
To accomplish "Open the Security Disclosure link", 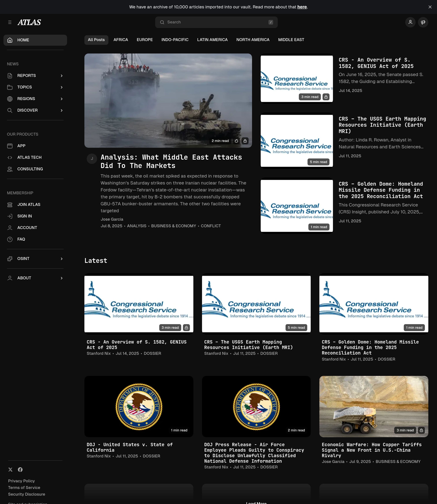I will click(x=27, y=494).
